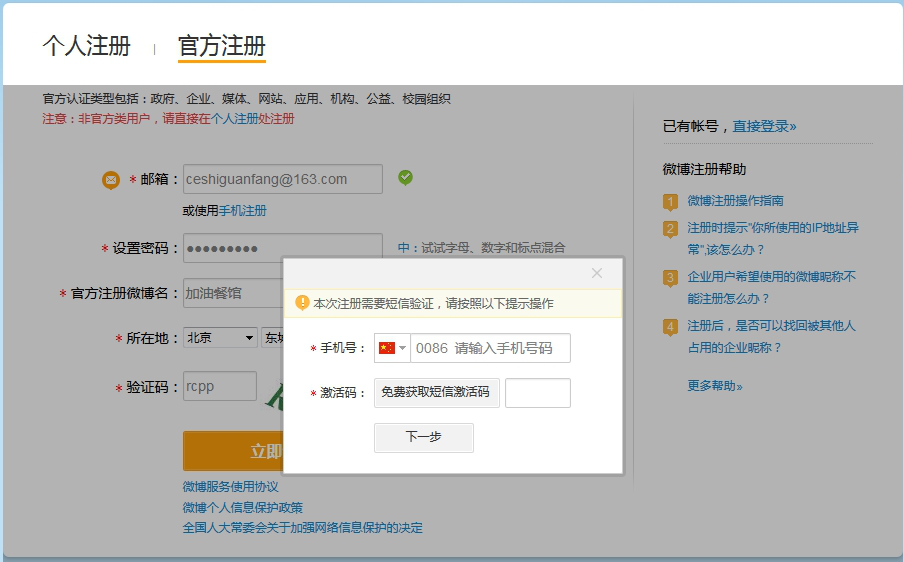
Task: Open 微博个人信息保护政策 link
Action: 243,508
